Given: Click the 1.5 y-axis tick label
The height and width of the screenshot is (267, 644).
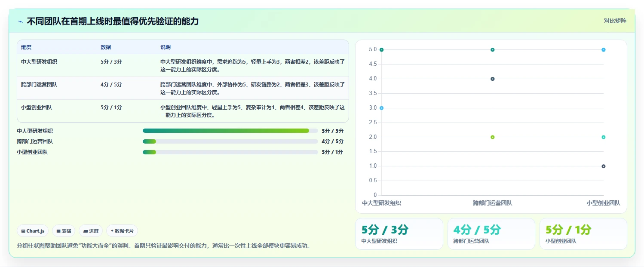Looking at the screenshot, I should click(x=373, y=151).
